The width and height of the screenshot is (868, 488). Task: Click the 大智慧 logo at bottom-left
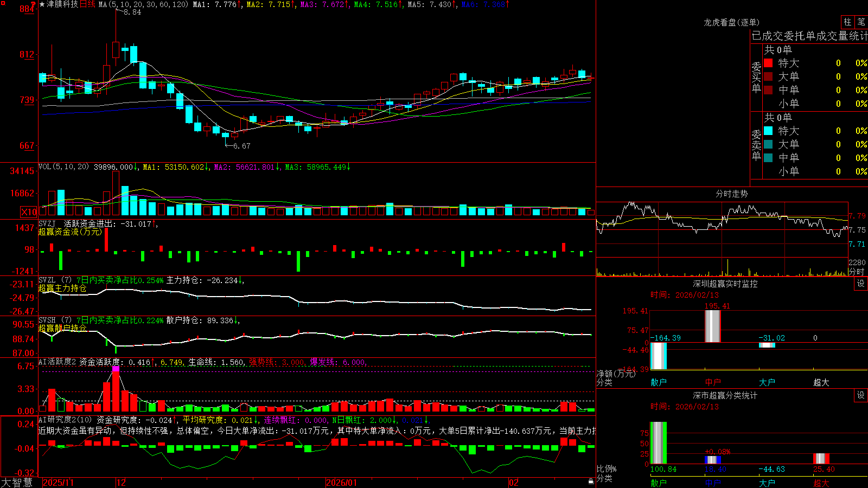[x=17, y=482]
